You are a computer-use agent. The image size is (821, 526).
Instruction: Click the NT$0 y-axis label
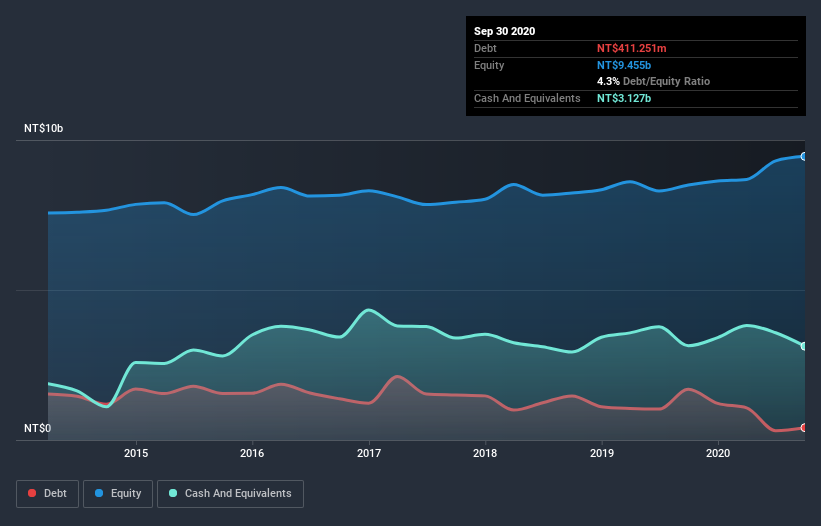[38, 428]
